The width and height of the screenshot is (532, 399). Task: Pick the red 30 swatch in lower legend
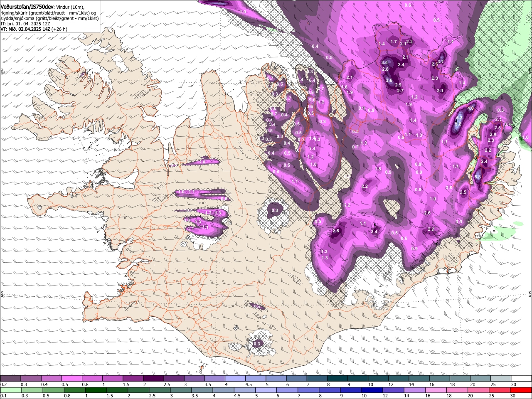coord(521,390)
